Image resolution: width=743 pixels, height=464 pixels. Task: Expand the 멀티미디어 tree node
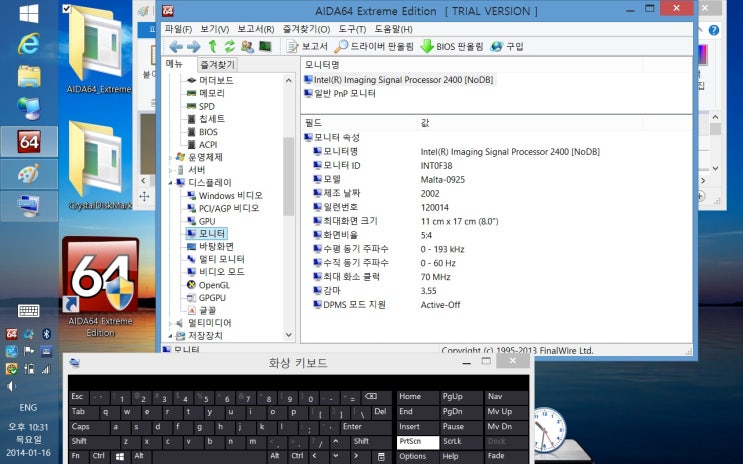point(171,323)
